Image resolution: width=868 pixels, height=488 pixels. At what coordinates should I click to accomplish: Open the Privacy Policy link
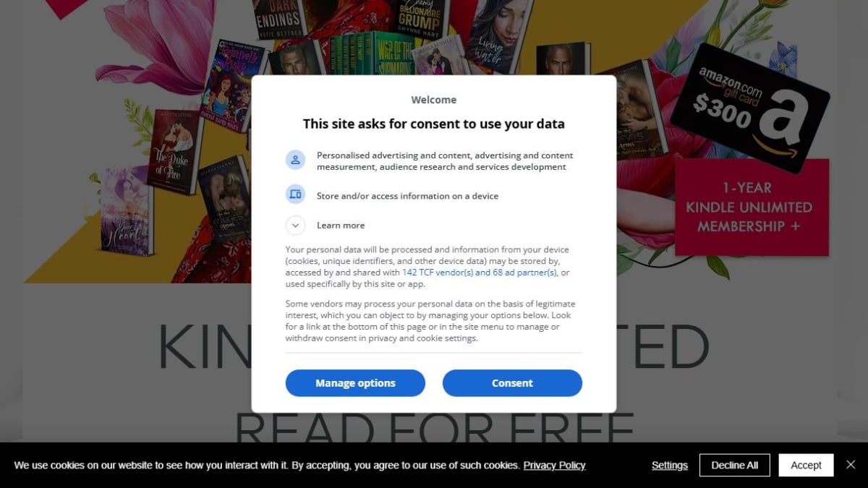[554, 466]
